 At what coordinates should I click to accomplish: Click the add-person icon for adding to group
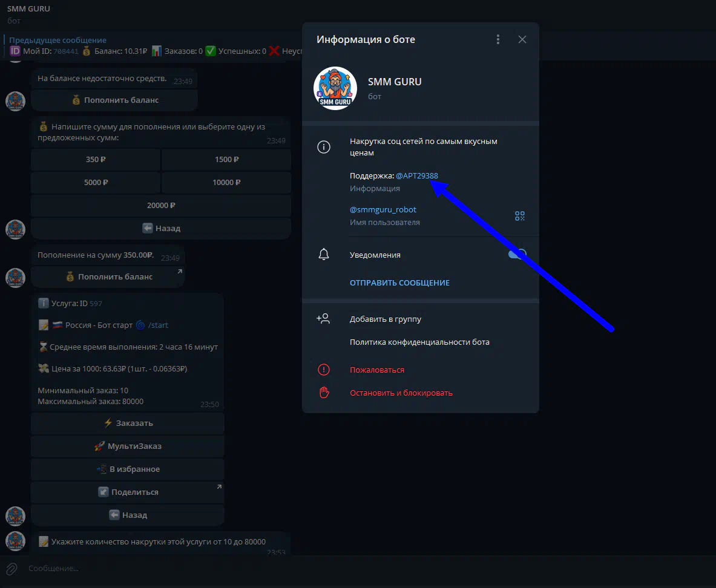[323, 319]
